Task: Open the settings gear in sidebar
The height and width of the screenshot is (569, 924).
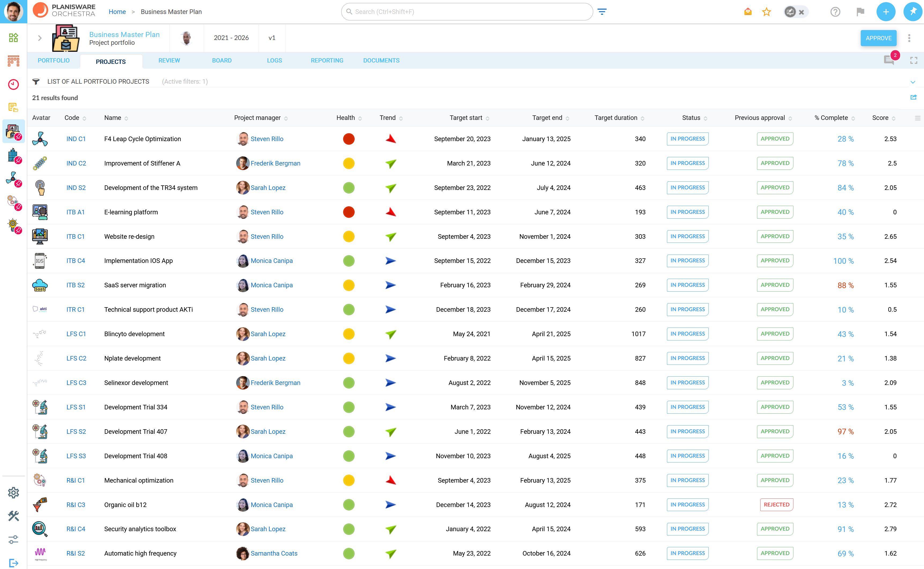Action: [13, 493]
